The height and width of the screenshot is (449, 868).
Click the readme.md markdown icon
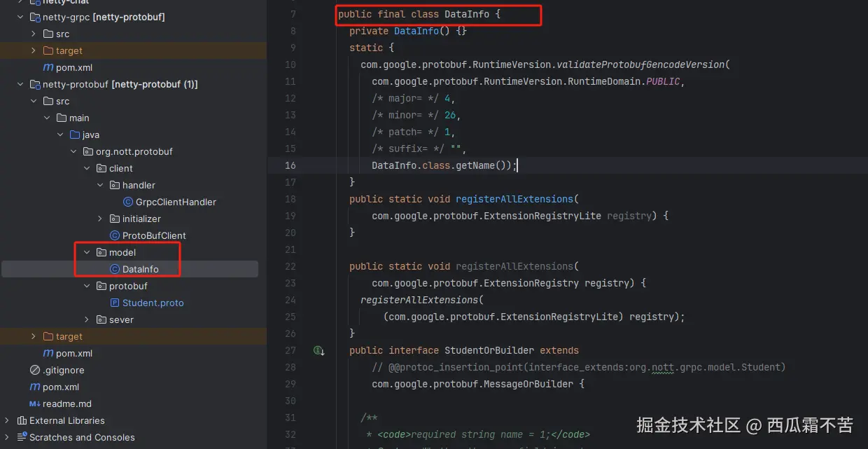[35, 403]
